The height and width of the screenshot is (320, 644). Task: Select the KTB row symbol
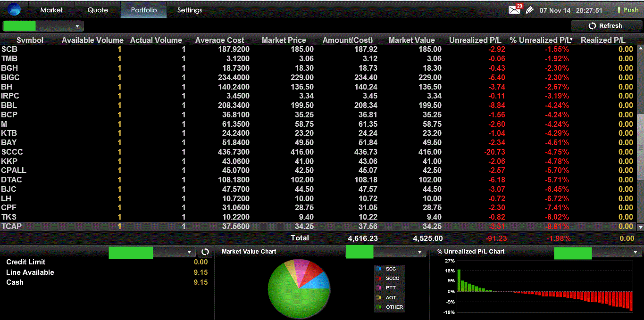[9, 133]
